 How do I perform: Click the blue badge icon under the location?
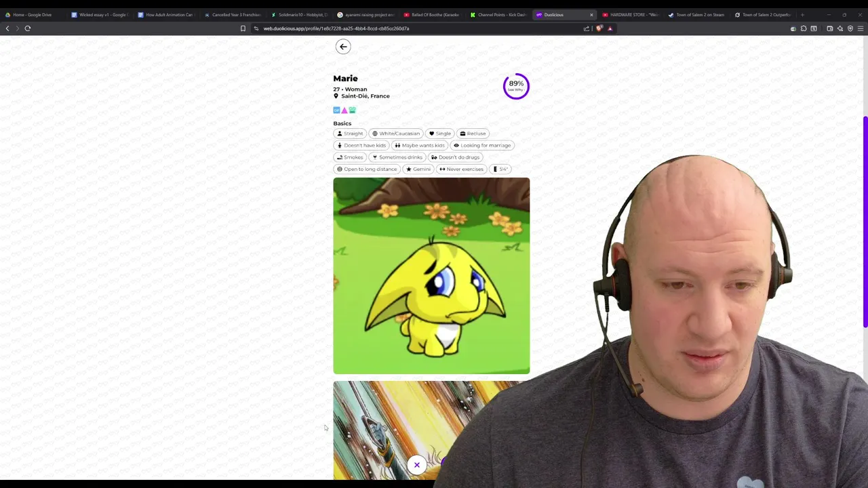(x=336, y=110)
